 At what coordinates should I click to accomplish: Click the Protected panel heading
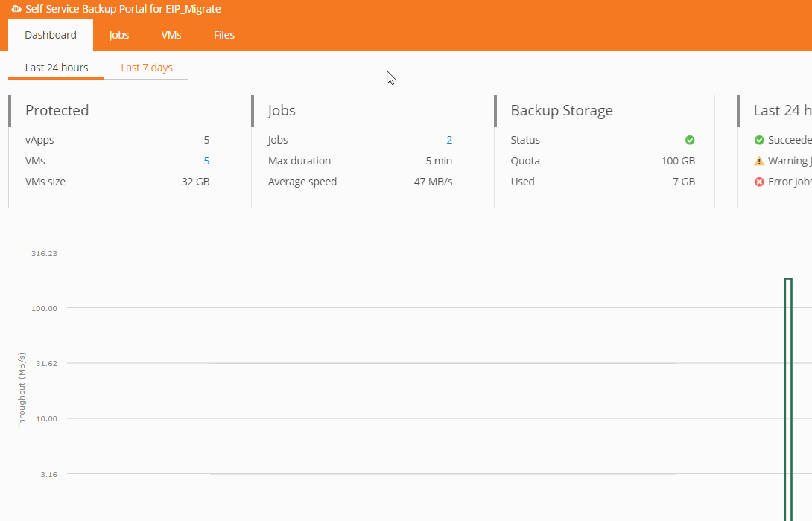click(x=57, y=110)
